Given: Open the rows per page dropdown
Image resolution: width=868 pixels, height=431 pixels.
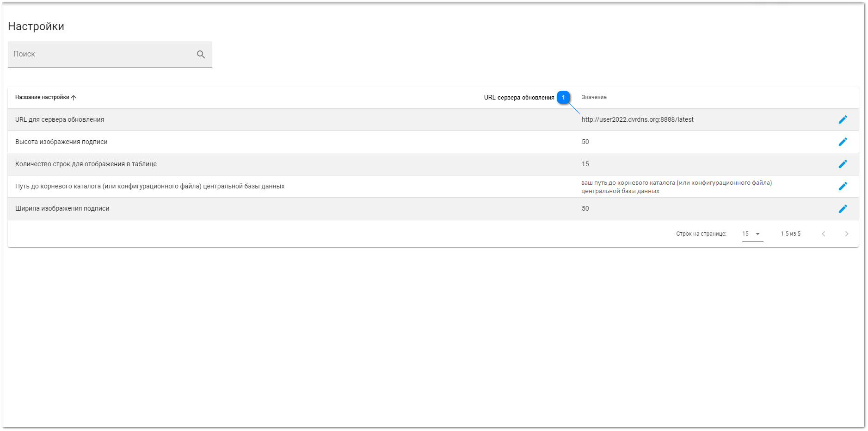Looking at the screenshot, I should (x=757, y=234).
